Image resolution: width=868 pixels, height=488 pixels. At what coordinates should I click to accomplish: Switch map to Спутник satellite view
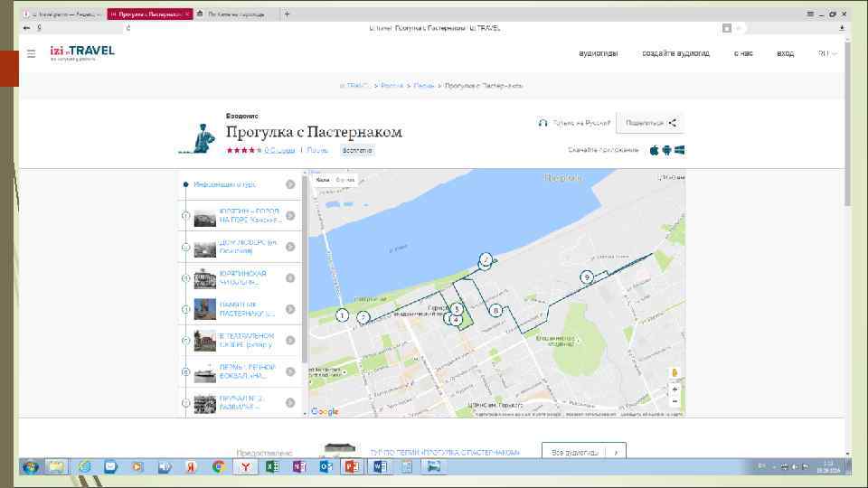click(x=344, y=180)
